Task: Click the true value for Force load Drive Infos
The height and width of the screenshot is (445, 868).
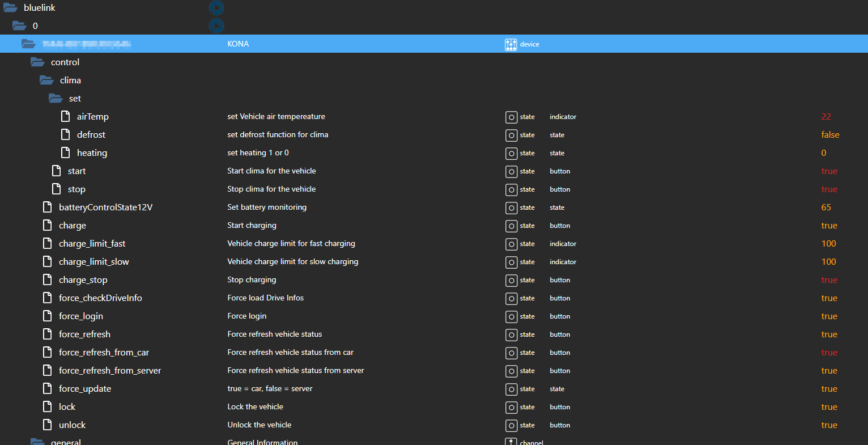Action: 829,298
